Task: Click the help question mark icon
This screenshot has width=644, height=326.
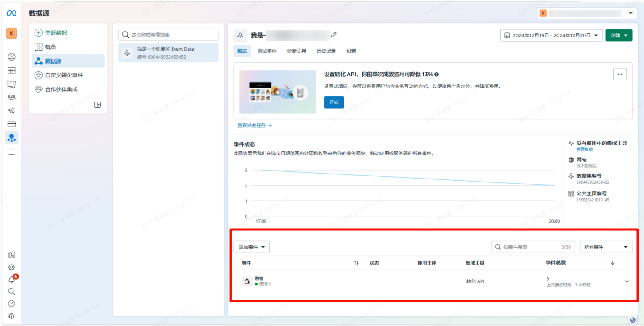Action: (x=12, y=303)
